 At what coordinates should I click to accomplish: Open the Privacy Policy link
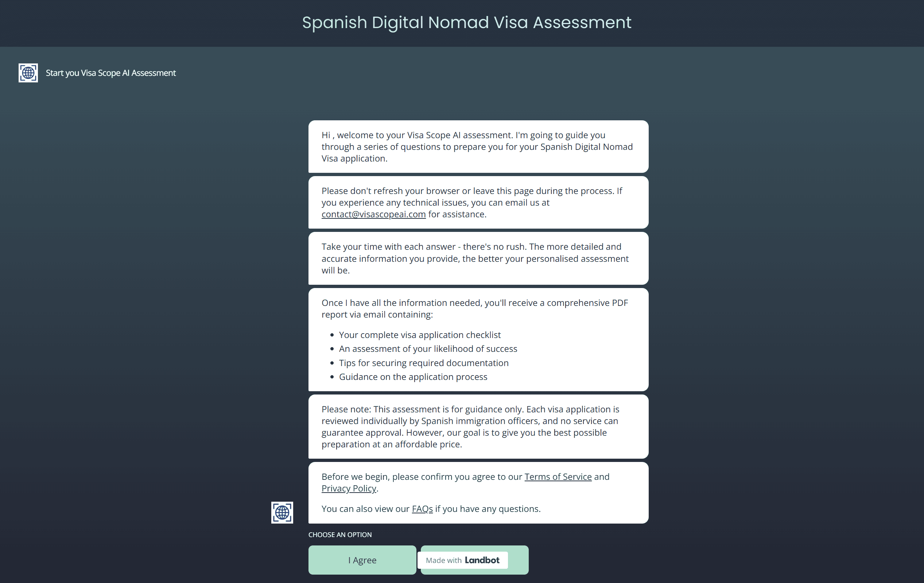tap(349, 488)
